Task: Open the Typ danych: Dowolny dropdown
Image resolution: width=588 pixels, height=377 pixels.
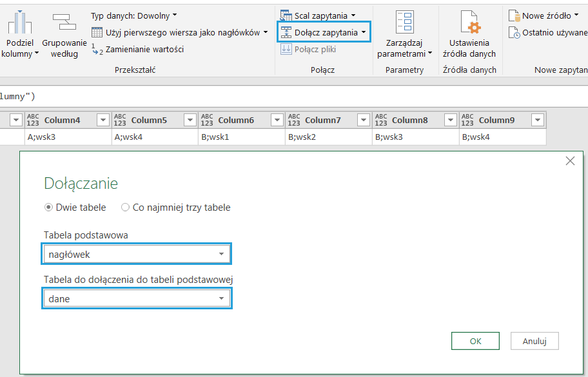Action: pos(133,15)
